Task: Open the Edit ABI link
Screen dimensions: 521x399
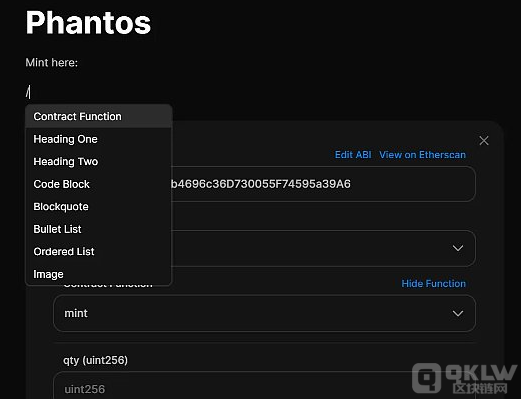Action: click(x=353, y=155)
